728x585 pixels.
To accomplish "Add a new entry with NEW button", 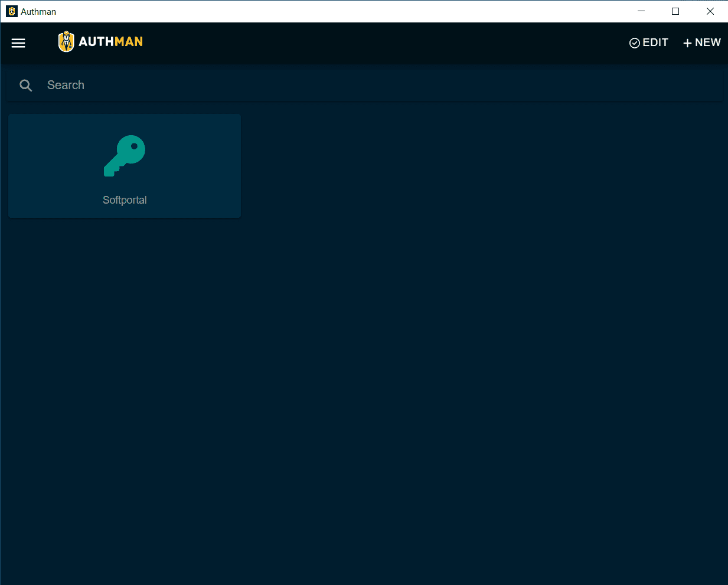I will coord(701,43).
